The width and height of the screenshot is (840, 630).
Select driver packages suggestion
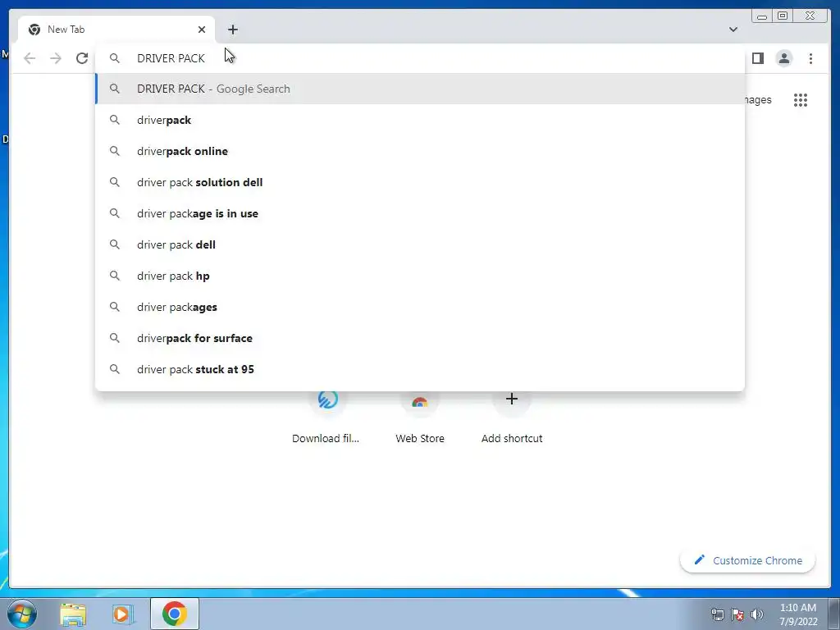[x=420, y=307]
